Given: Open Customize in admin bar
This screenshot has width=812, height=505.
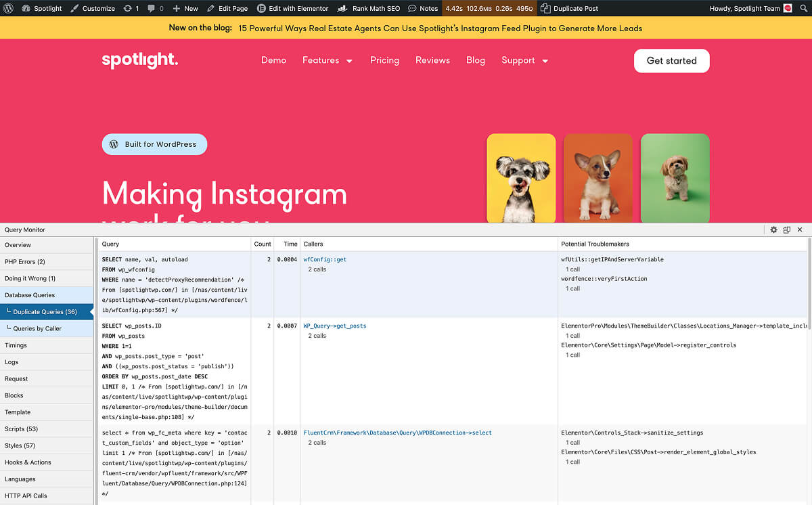Looking at the screenshot, I should [93, 8].
